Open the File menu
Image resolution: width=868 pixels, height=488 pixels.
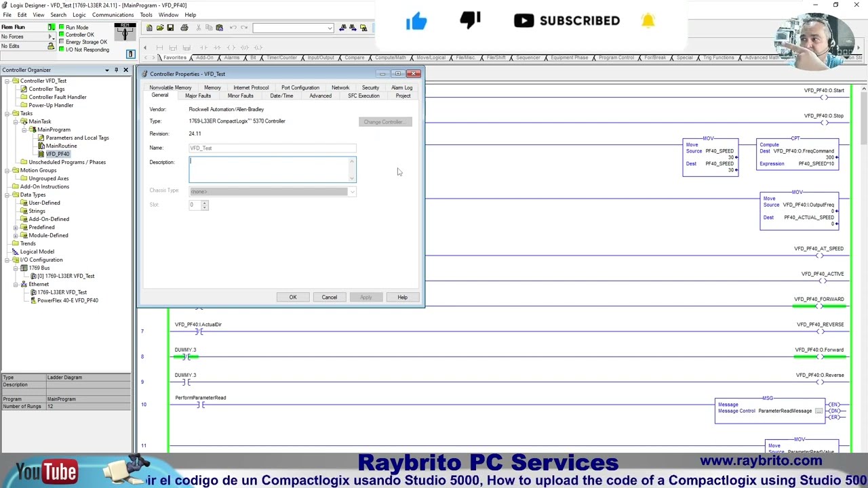tap(7, 15)
